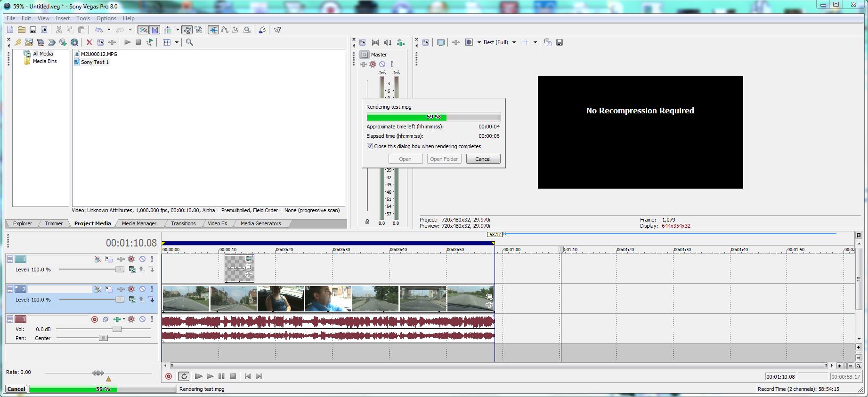Open the File menu
Image resolution: width=868 pixels, height=397 pixels.
tap(11, 18)
